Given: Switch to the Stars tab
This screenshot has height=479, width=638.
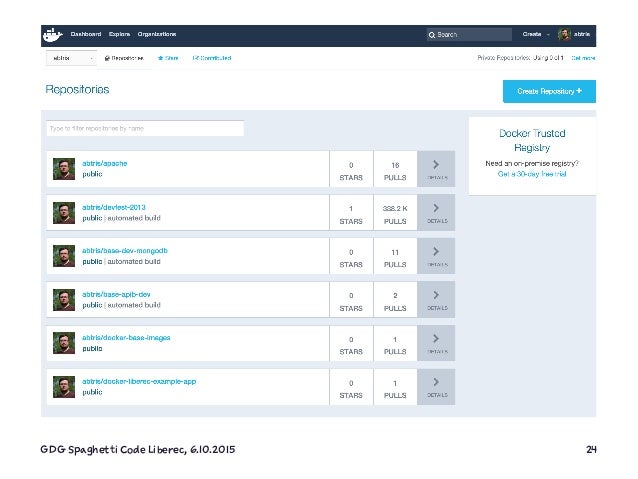Looking at the screenshot, I should (x=168, y=58).
